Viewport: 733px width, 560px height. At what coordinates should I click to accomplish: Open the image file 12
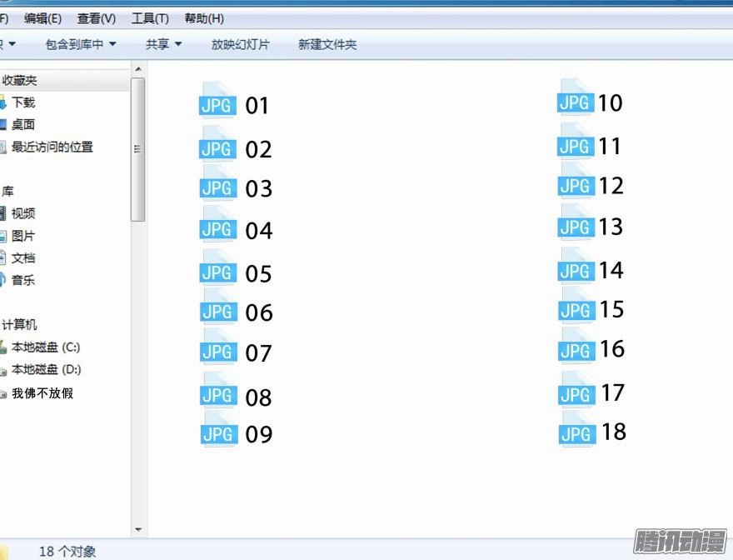point(593,185)
